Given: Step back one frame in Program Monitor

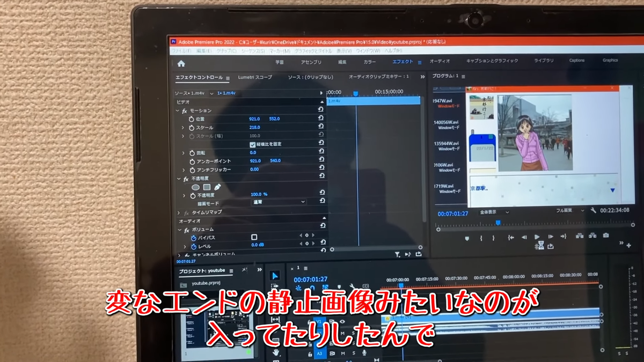Looking at the screenshot, I should coord(524,237).
